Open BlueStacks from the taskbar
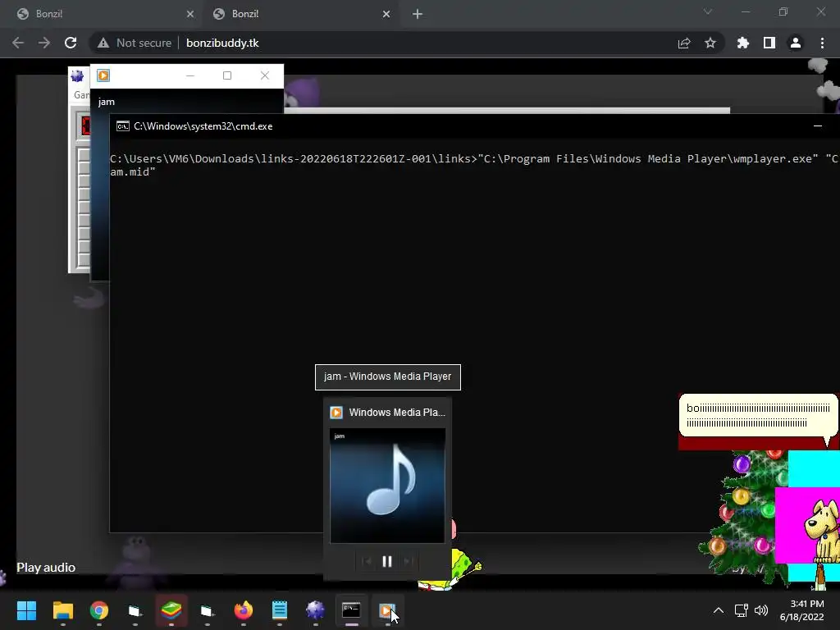This screenshot has width=840, height=630. [x=171, y=610]
